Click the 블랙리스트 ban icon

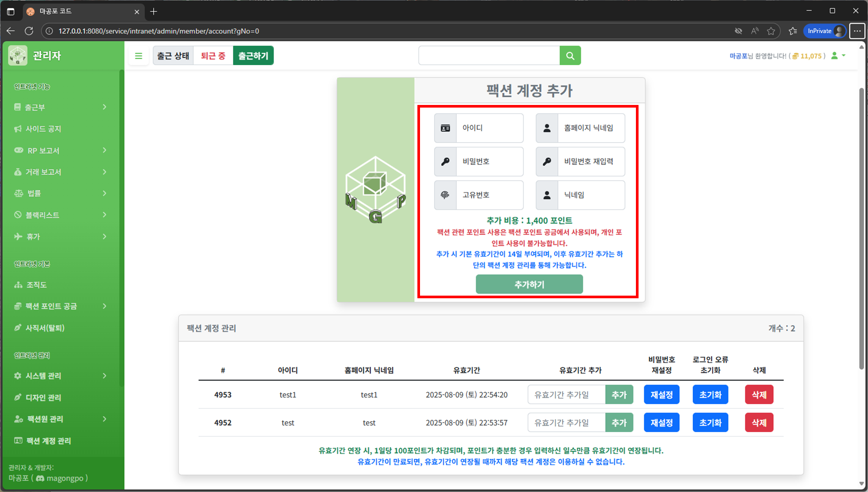pyautogui.click(x=18, y=215)
